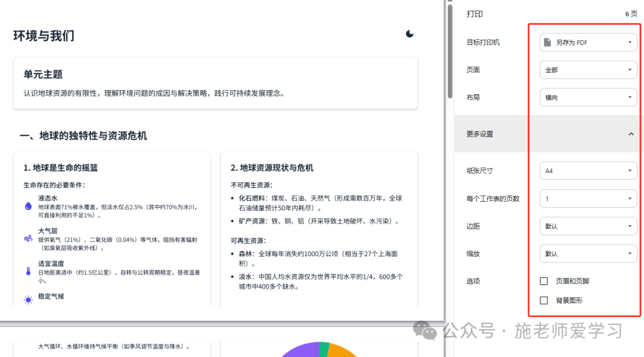Enable the 背景图形 checkbox
The height and width of the screenshot is (357, 644).
click(544, 300)
